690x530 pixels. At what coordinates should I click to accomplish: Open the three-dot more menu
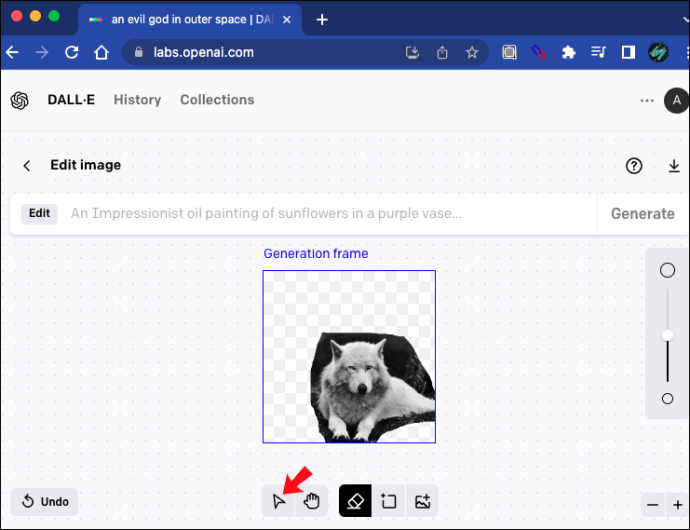(646, 100)
